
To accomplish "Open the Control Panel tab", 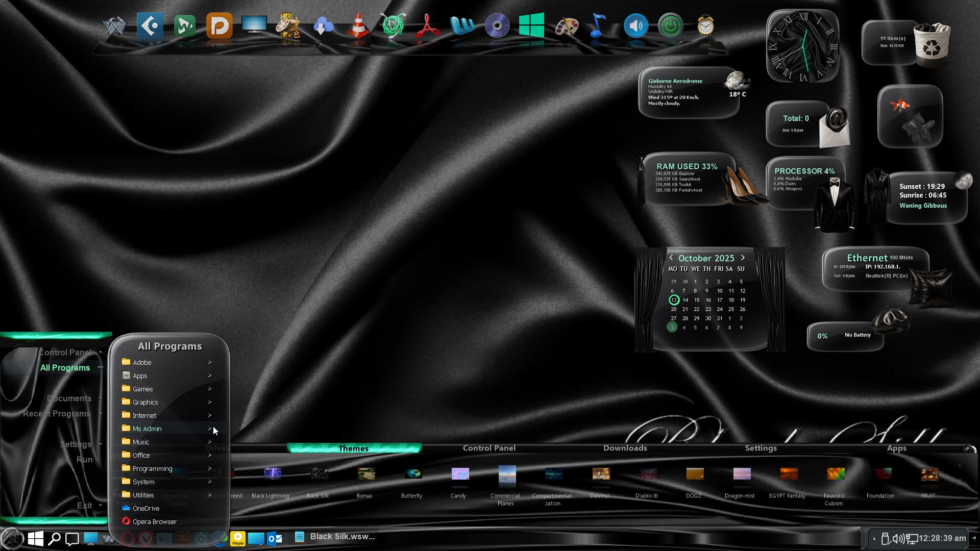I will (x=489, y=448).
